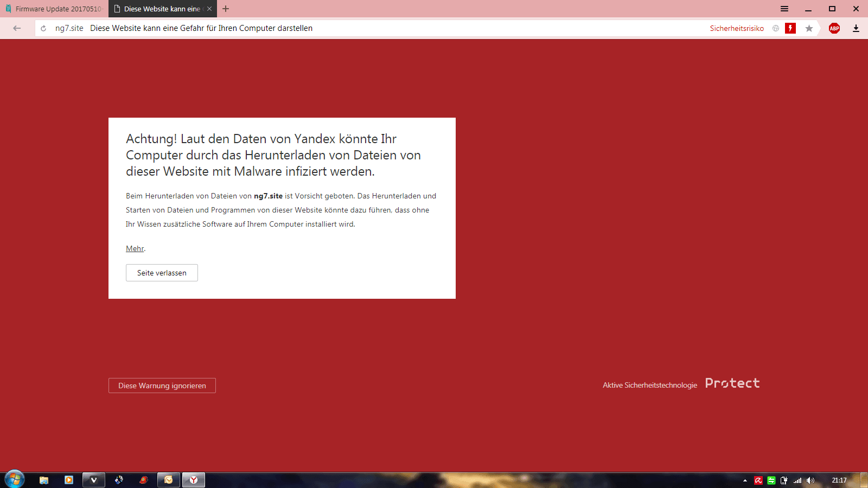The width and height of the screenshot is (868, 488).
Task: Open the Mehr link
Action: coord(135,248)
